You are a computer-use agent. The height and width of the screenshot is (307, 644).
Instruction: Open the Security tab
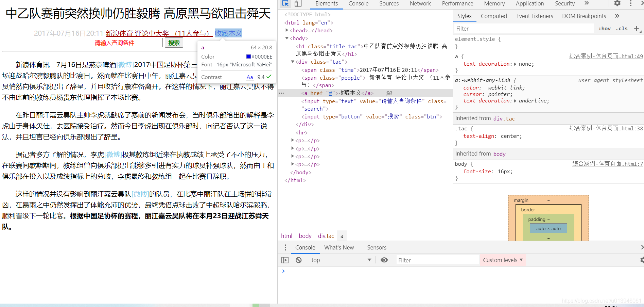[564, 4]
